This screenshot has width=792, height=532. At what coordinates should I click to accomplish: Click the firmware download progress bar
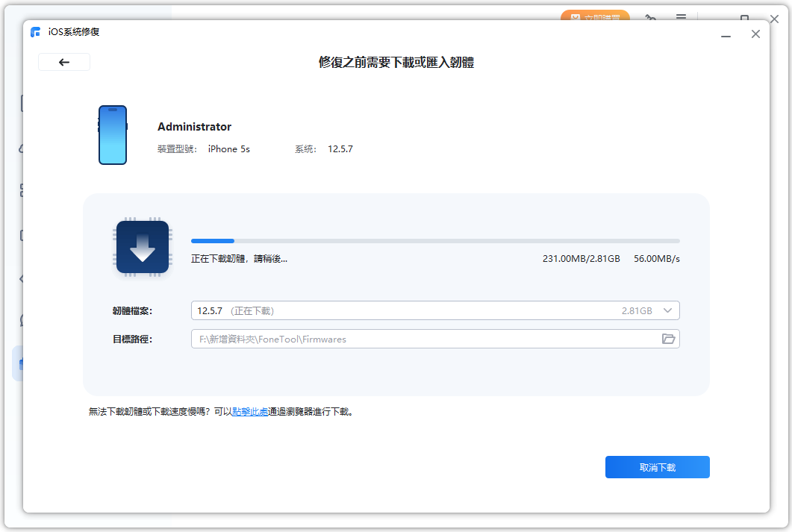434,241
